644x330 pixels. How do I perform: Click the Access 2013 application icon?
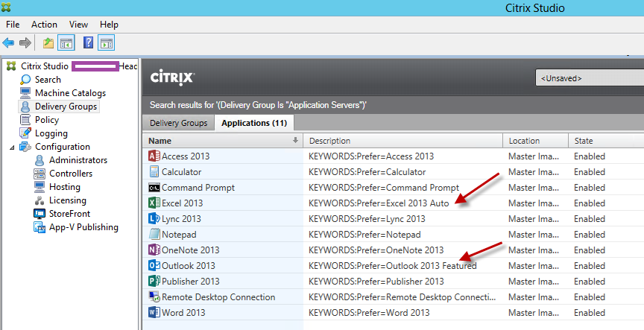click(x=154, y=156)
